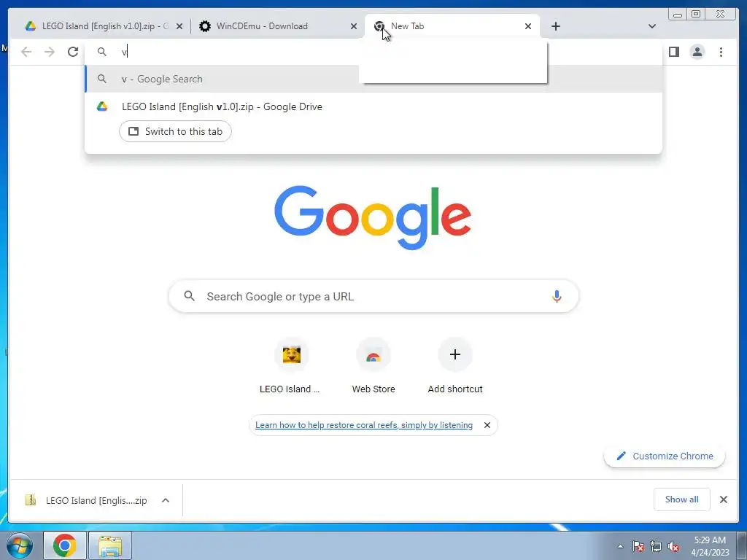Click network status tray icon
The height and width of the screenshot is (560, 747).
coord(656,546)
